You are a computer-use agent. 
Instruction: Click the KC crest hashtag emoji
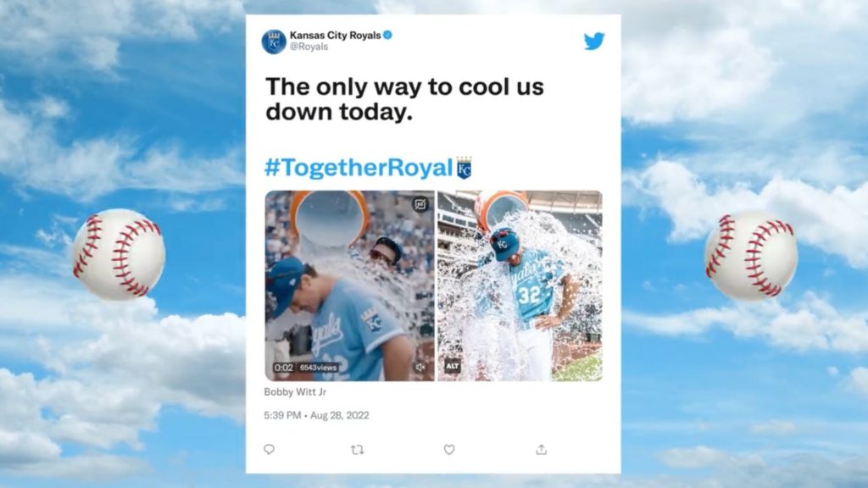[464, 168]
